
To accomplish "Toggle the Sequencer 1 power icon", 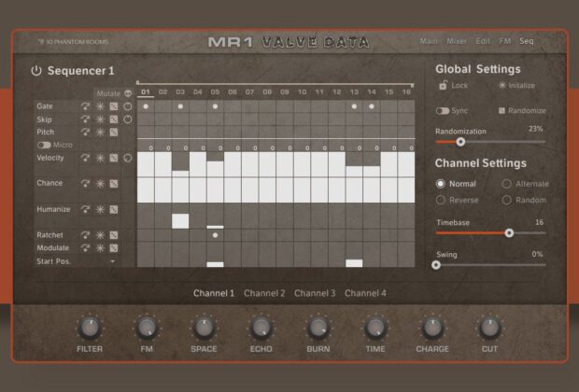I will coord(36,71).
